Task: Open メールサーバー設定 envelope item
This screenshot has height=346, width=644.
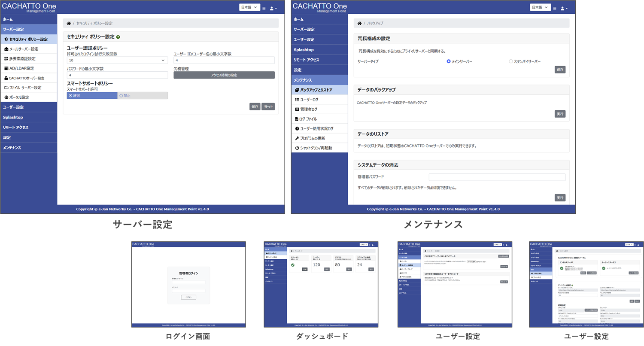Action: 29,49
